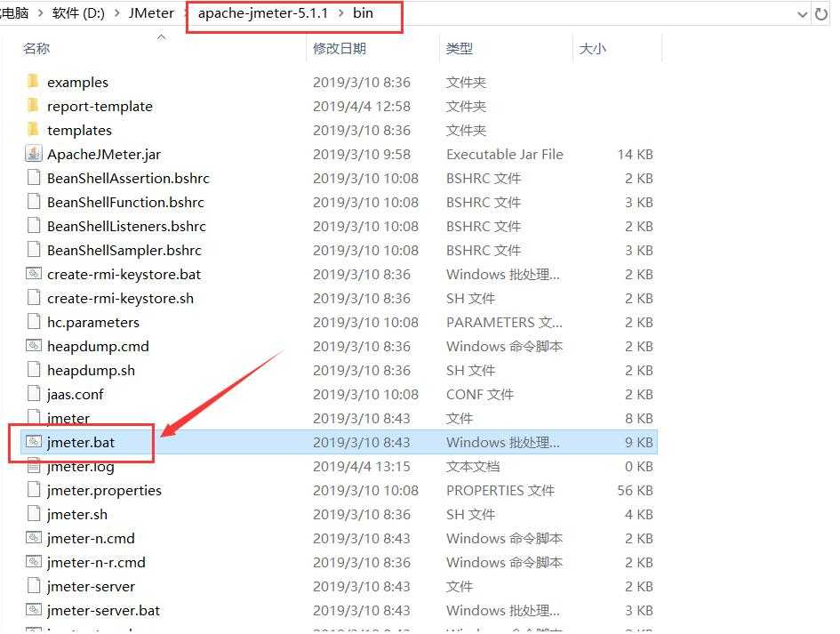Click the hc.parameters file icon
840x634 pixels.
[34, 322]
